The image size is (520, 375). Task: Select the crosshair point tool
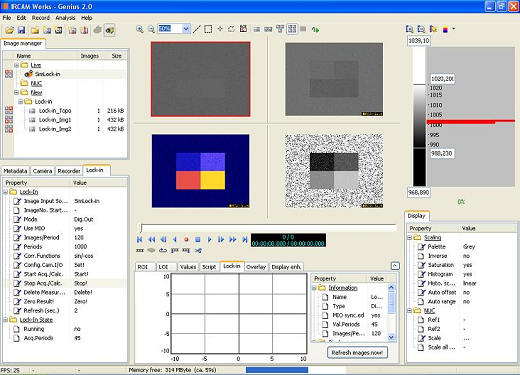[x=220, y=29]
